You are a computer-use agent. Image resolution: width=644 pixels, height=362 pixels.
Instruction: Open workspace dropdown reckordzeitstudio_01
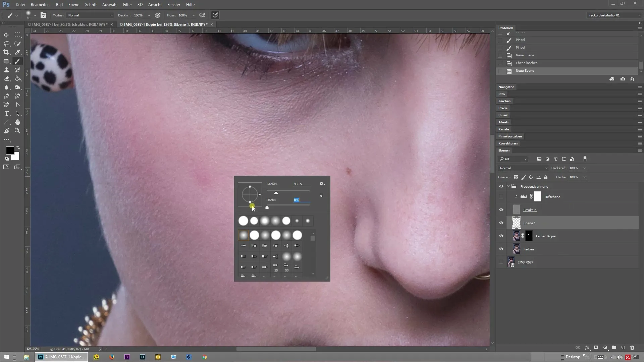click(614, 15)
